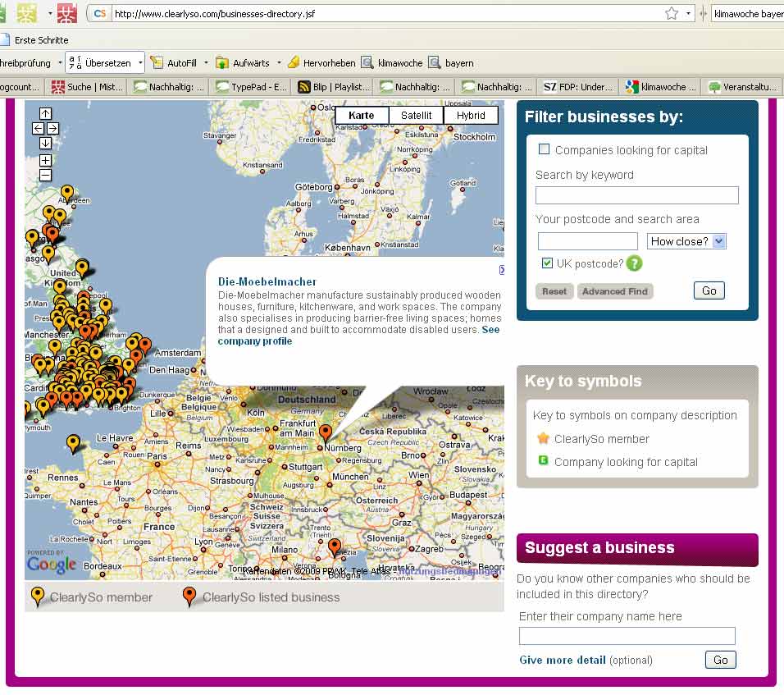Image resolution: width=784 pixels, height=695 pixels.
Task: Focus the postcode input field
Action: click(587, 241)
